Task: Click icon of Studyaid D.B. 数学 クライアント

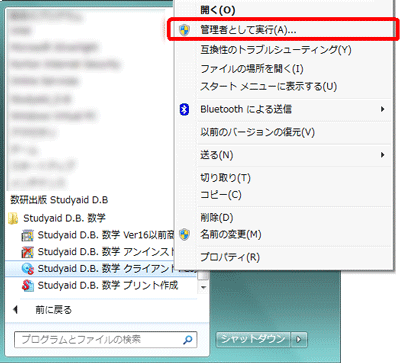Action: click(27, 269)
